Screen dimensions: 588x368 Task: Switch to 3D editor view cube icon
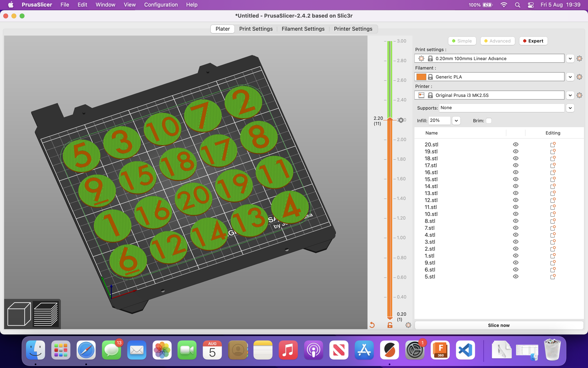click(x=19, y=314)
